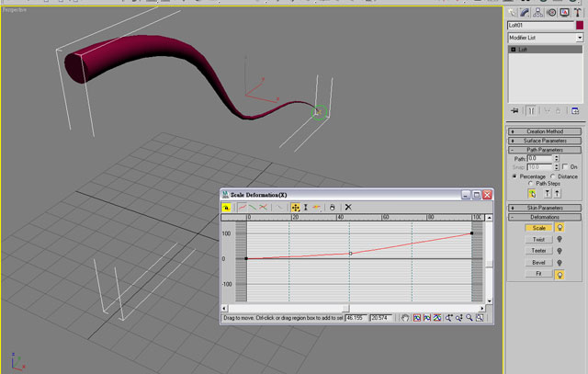Click the Pick Shape button
The image size is (588, 374).
pyautogui.click(x=532, y=194)
